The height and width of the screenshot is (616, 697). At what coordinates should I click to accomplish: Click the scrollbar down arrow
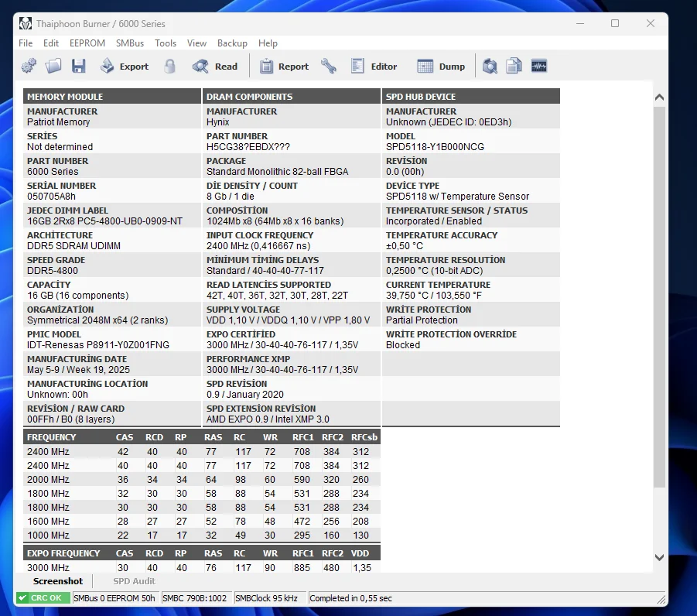tap(659, 557)
